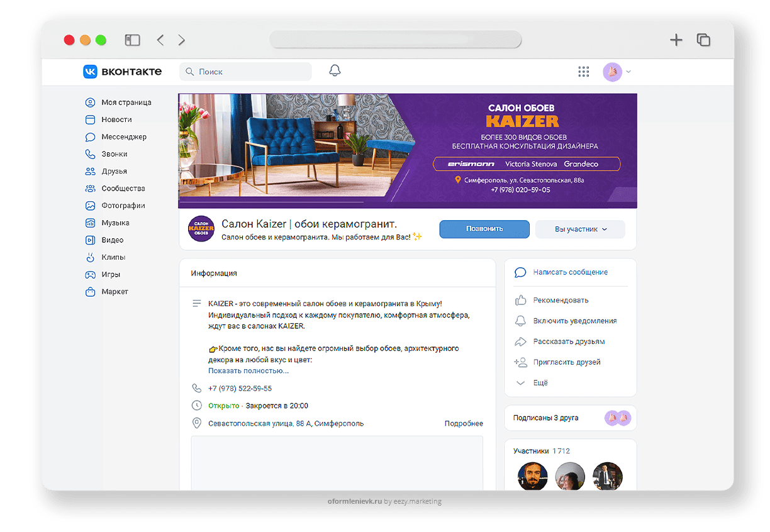The image size is (770, 532).
Task: Enable notifications for this community
Action: click(x=574, y=321)
